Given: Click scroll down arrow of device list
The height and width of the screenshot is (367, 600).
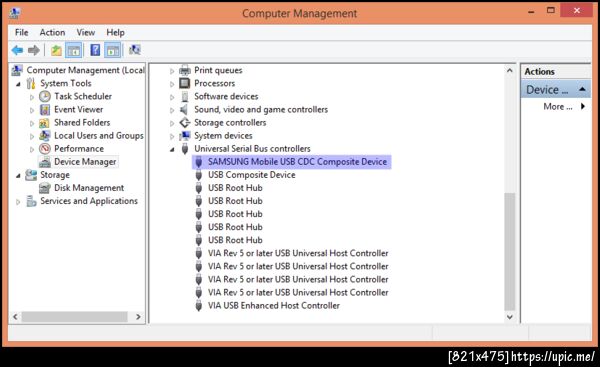Looking at the screenshot, I should coord(509,317).
